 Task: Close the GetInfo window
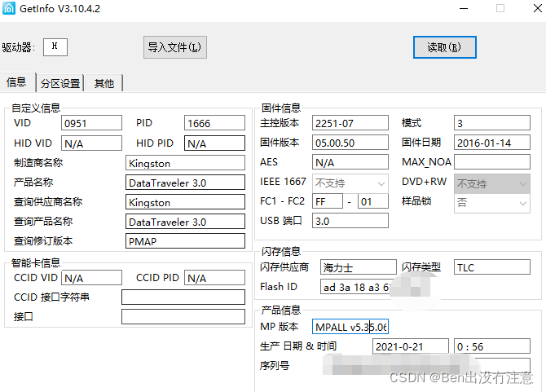pos(537,8)
